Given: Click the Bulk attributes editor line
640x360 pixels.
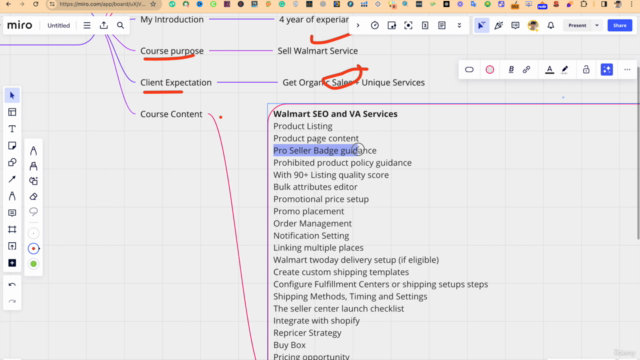Looking at the screenshot, I should click(315, 187).
